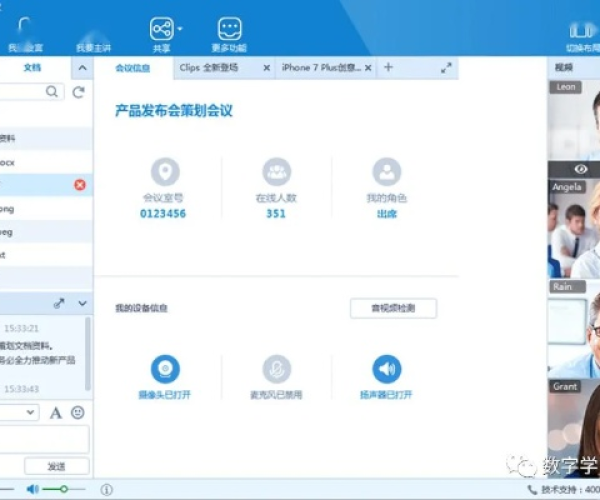The width and height of the screenshot is (600, 500).
Task: Expand the share dropdown arrow
Action: [180, 29]
